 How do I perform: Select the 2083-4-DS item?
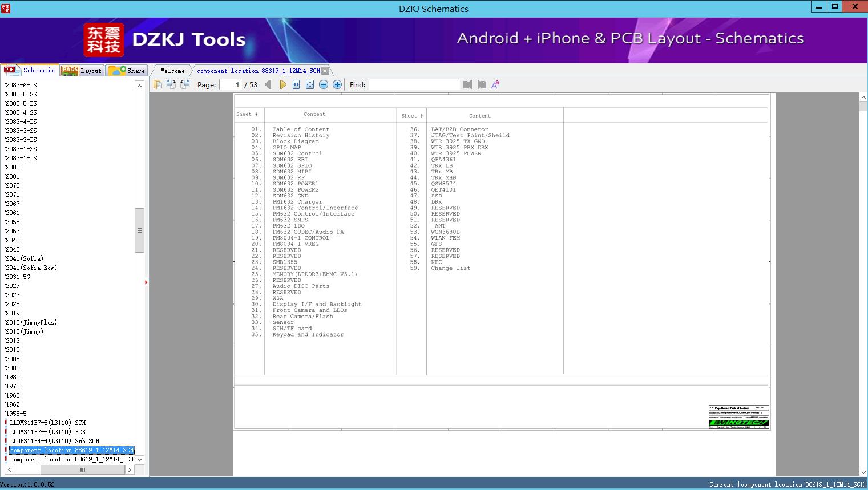[21, 122]
